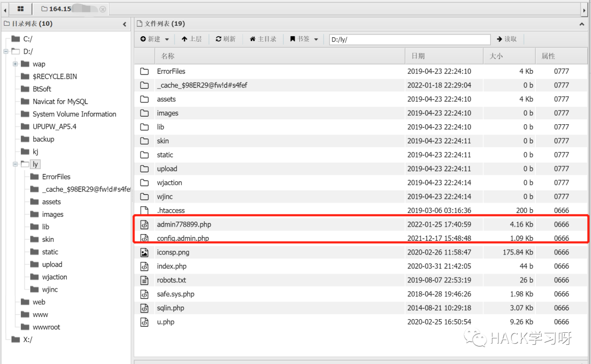Viewport: 591px width, 364px height.
Task: Click the iconsp.png image file icon
Action: click(144, 252)
